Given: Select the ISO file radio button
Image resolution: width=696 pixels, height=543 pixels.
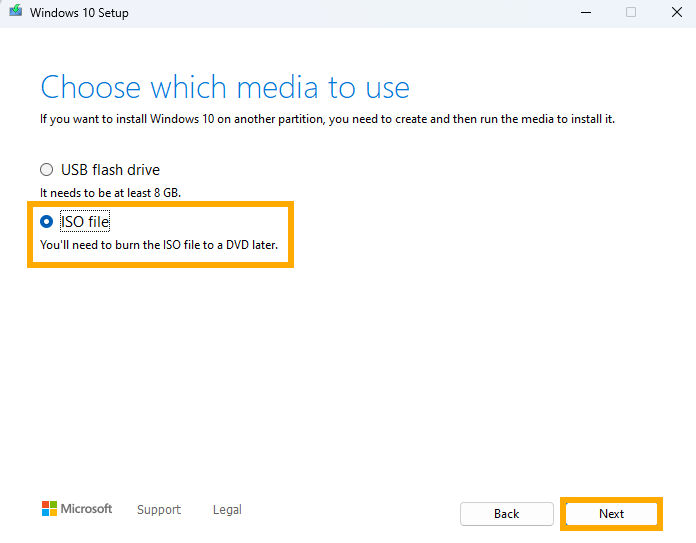Looking at the screenshot, I should [47, 222].
